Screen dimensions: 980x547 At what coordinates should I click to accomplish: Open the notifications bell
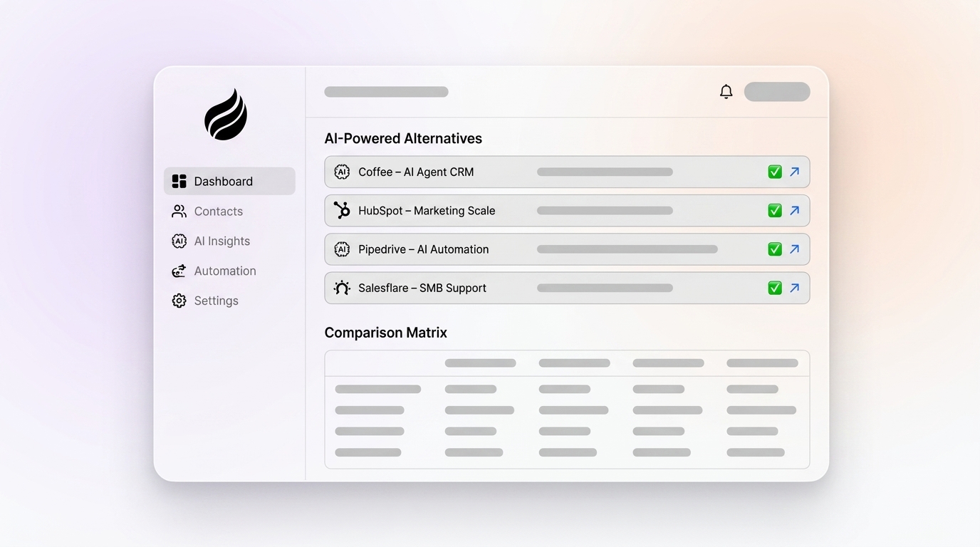726,92
